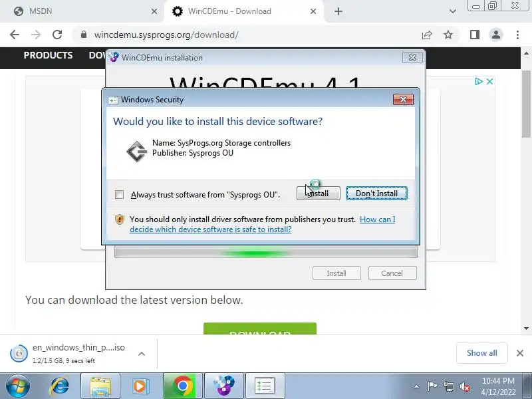This screenshot has height=399, width=532.
Task: Click Show all downloads
Action: pos(481,353)
